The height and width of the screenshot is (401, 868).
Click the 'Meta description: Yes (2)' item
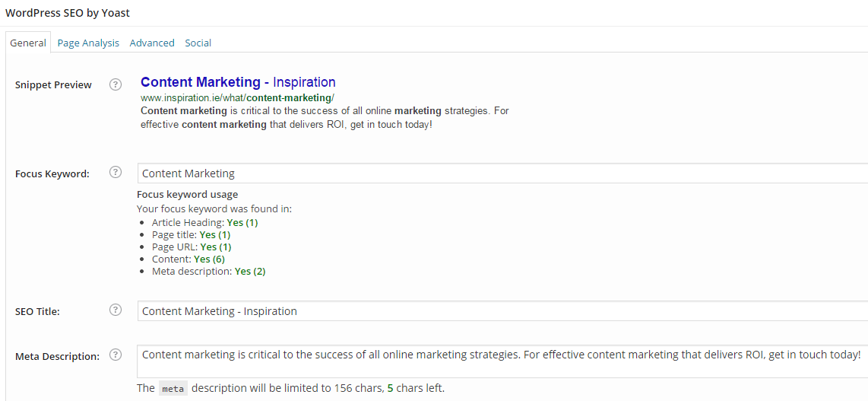[209, 272]
